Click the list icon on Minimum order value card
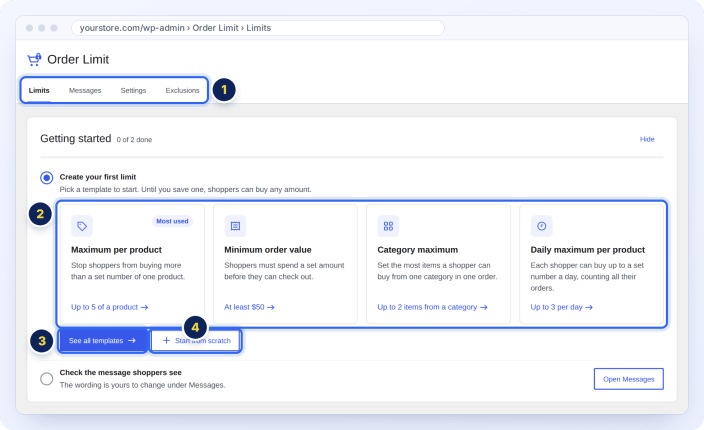This screenshot has width=704, height=430. 235,226
